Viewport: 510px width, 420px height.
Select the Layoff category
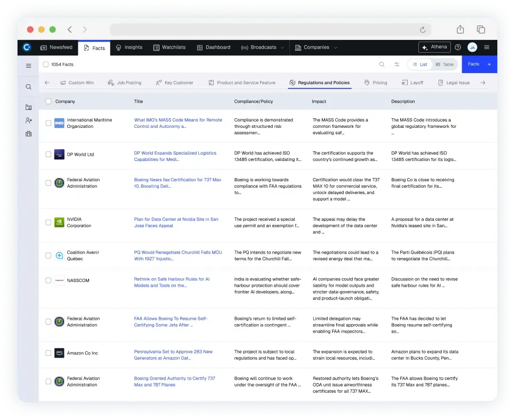[x=412, y=83]
